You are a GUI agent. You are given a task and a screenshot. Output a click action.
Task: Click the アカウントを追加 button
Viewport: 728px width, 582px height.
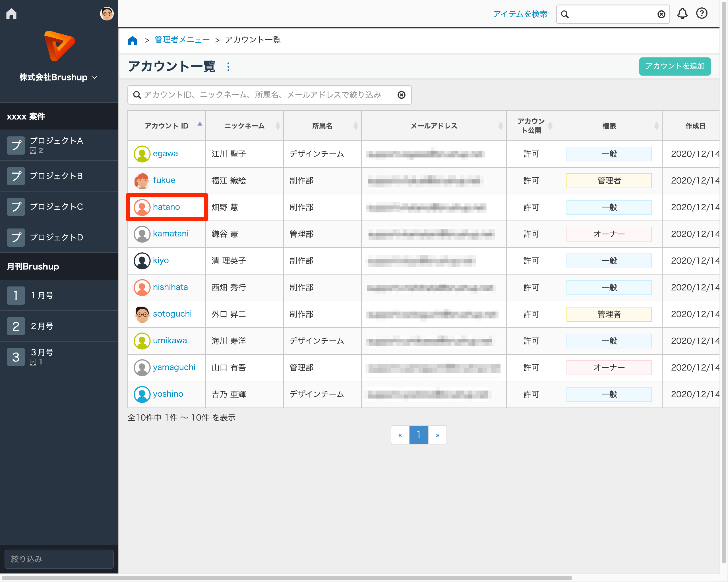click(674, 66)
